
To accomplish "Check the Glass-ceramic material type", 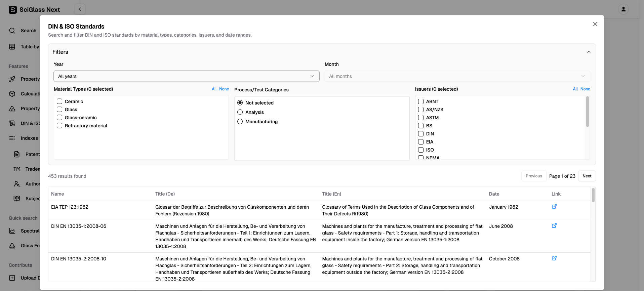I will point(59,118).
